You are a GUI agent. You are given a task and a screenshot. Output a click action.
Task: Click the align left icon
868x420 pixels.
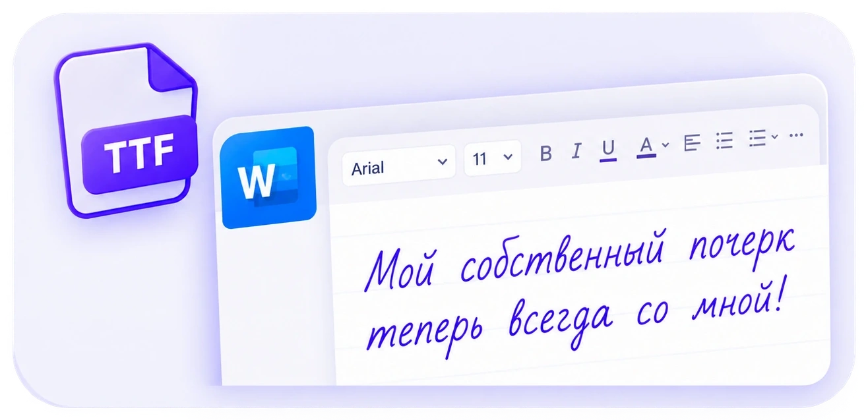click(692, 142)
